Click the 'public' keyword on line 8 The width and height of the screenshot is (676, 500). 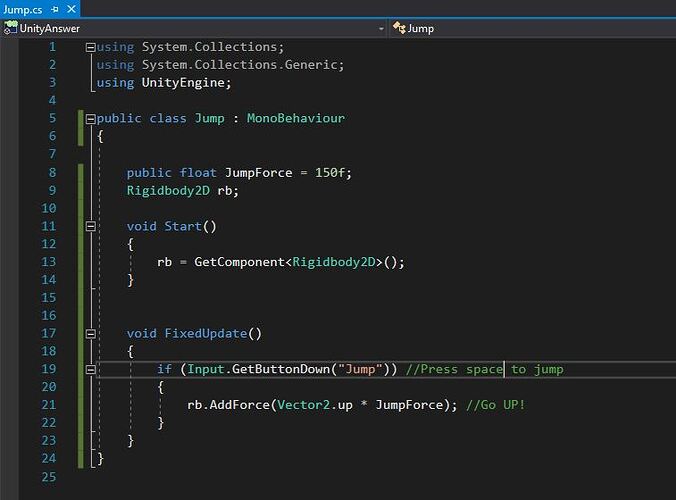tap(149, 172)
